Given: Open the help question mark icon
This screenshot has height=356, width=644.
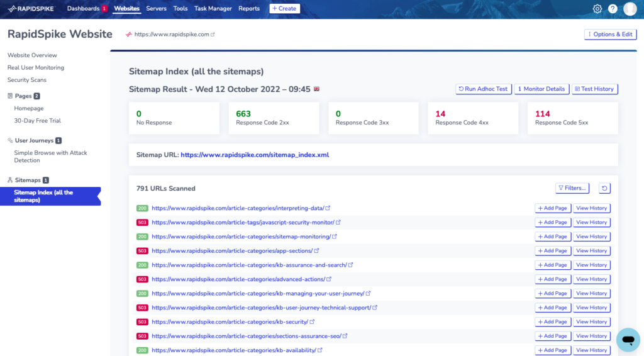Looking at the screenshot, I should coord(613,9).
